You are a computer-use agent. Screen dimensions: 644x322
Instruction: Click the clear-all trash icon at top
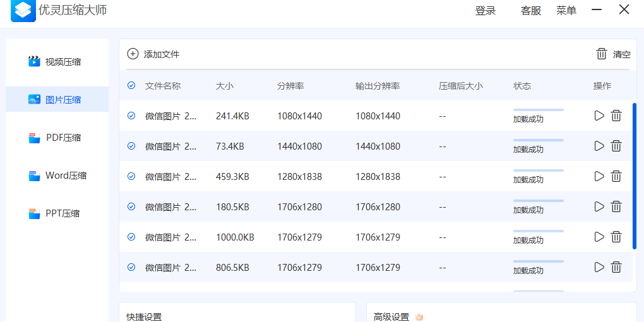pyautogui.click(x=602, y=54)
